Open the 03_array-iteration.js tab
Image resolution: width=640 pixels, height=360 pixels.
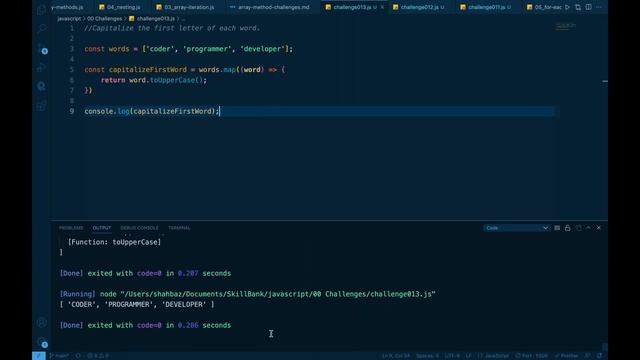[x=186, y=7]
